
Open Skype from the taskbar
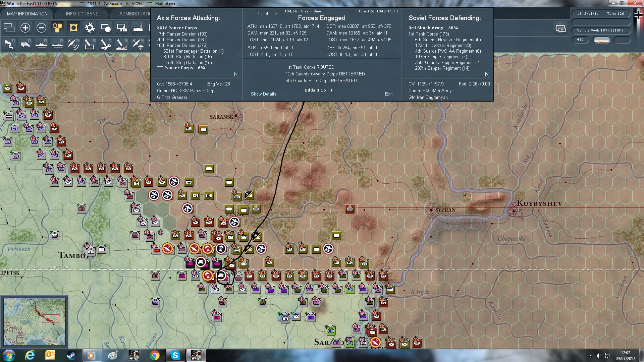[x=175, y=355]
